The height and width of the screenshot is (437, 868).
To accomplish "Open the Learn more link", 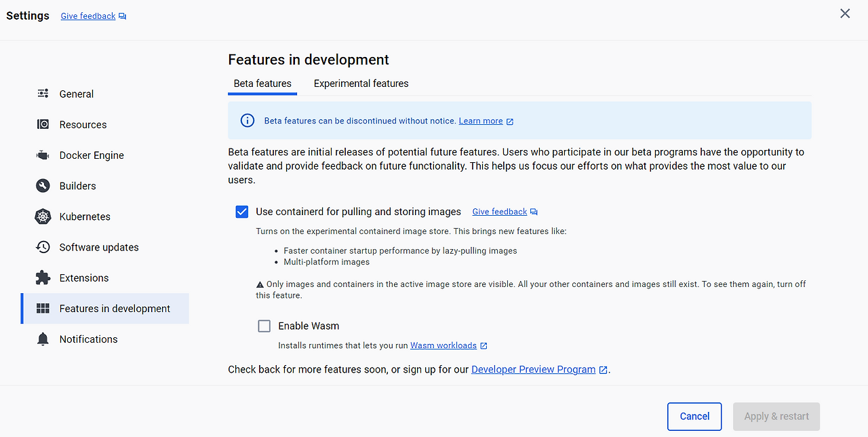I will [481, 121].
